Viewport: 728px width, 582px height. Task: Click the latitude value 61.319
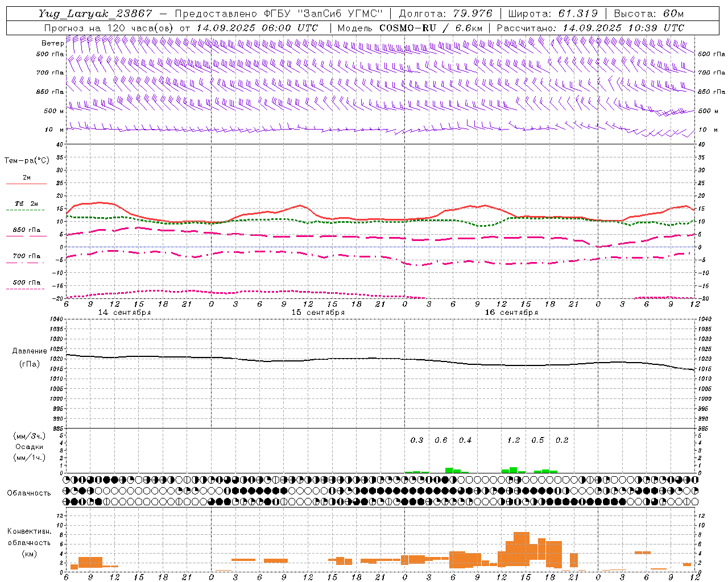pos(578,14)
